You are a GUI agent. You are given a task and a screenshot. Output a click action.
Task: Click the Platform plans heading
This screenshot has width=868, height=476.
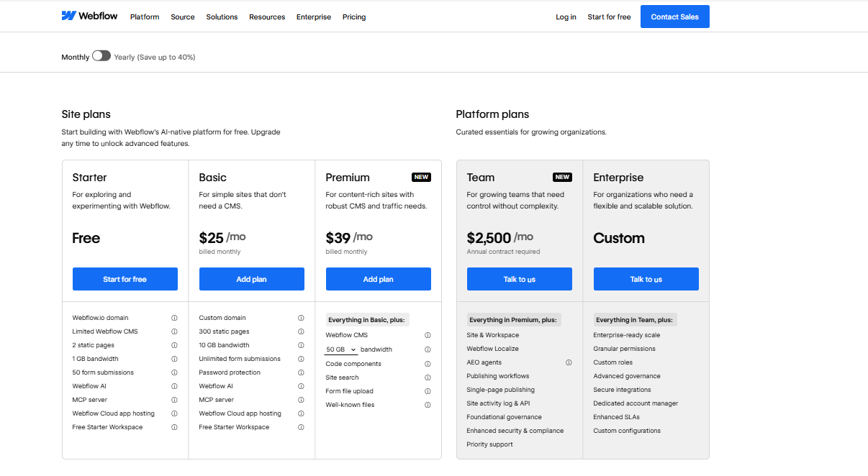pos(492,114)
